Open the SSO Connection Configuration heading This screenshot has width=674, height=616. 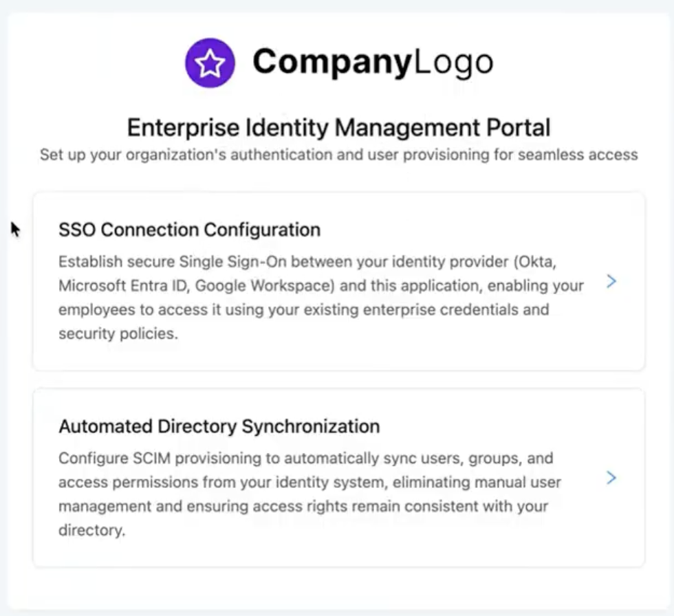190,230
